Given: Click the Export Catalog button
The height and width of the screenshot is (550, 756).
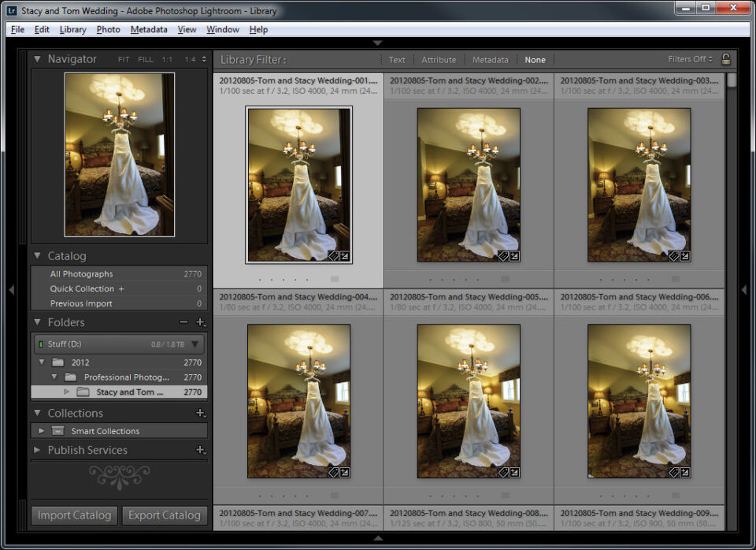Looking at the screenshot, I should pyautogui.click(x=165, y=515).
